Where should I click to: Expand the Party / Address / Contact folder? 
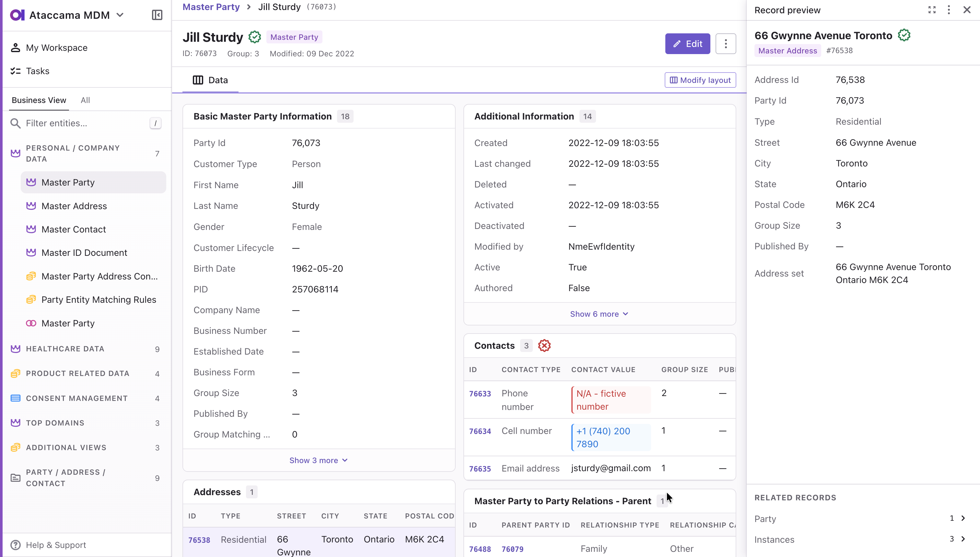click(x=87, y=478)
